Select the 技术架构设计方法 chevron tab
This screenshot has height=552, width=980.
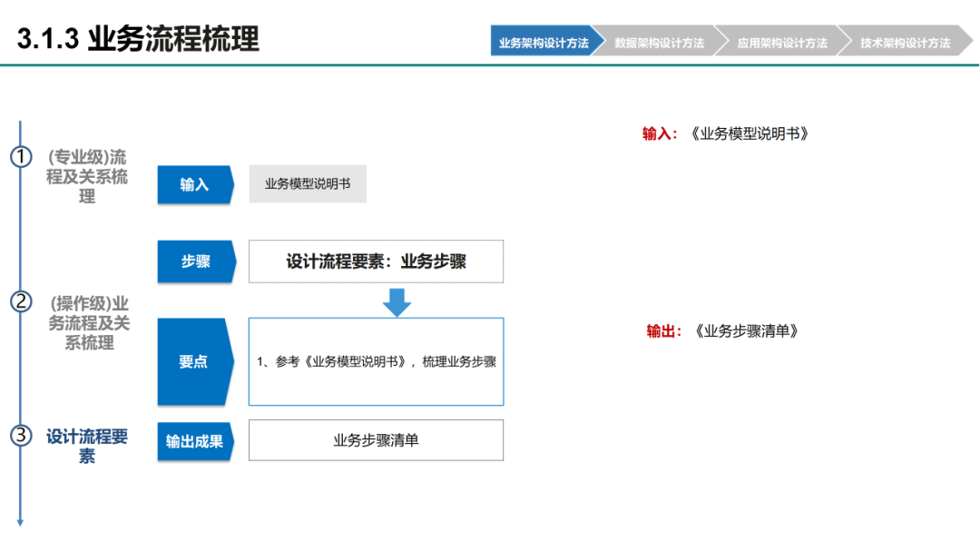(905, 42)
